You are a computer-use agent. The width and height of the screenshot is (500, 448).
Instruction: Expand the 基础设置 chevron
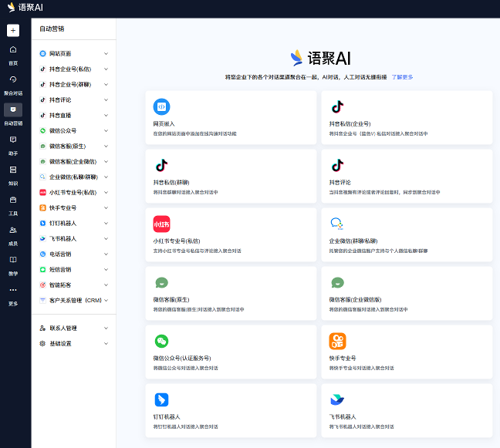point(106,343)
